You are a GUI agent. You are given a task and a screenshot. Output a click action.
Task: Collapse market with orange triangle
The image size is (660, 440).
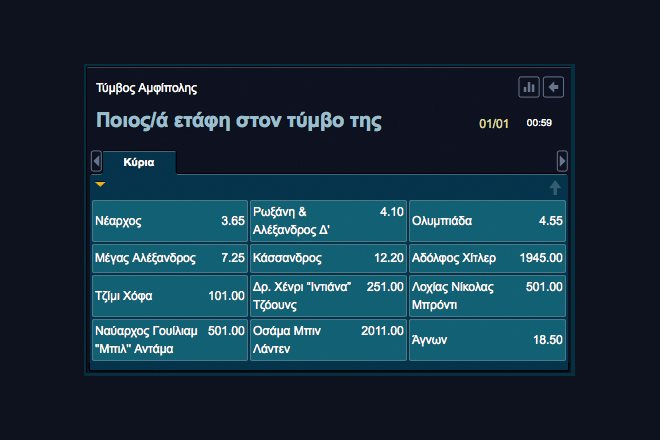100,185
